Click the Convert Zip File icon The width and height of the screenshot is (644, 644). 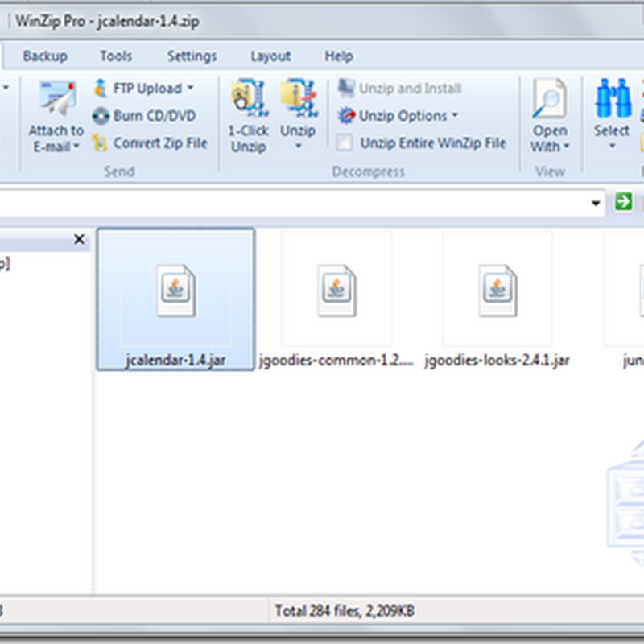pyautogui.click(x=99, y=143)
